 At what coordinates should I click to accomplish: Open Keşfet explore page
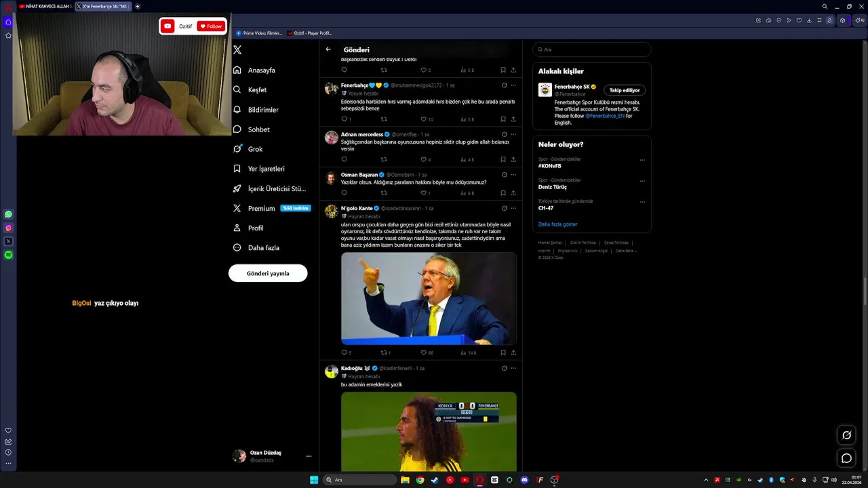click(x=250, y=89)
